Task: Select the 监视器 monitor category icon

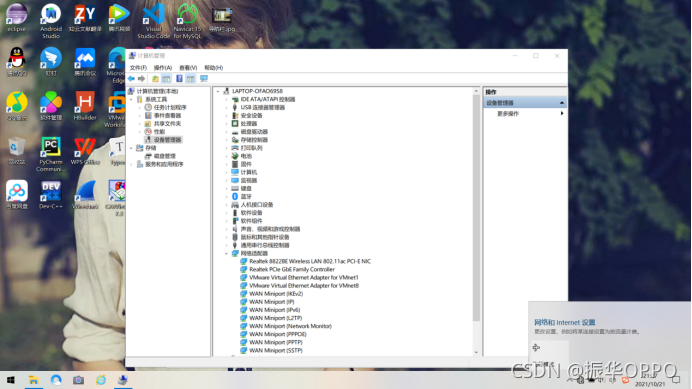Action: 235,180
